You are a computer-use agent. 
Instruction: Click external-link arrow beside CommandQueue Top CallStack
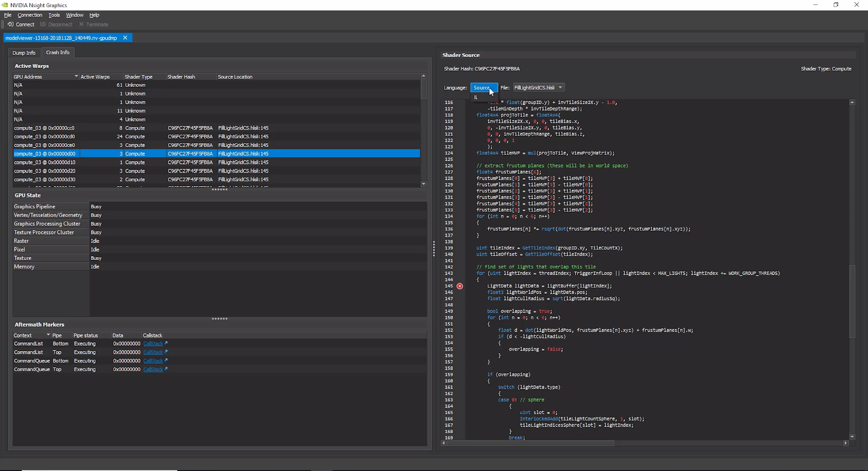[166, 369]
